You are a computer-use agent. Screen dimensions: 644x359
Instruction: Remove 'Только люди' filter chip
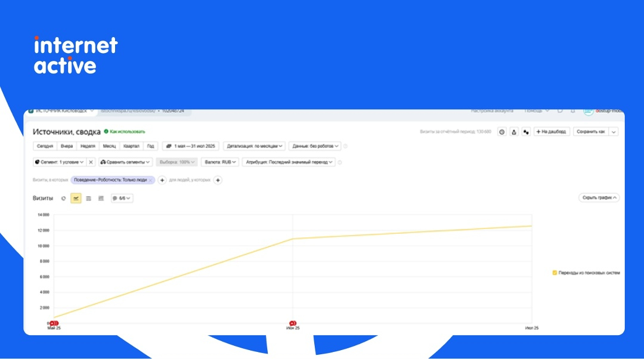point(151,180)
